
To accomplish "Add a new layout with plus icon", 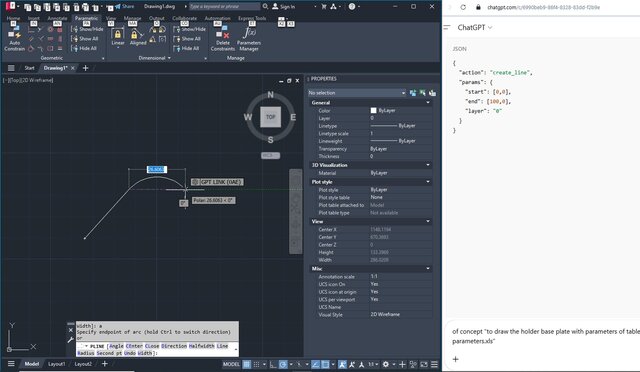I will (104, 363).
